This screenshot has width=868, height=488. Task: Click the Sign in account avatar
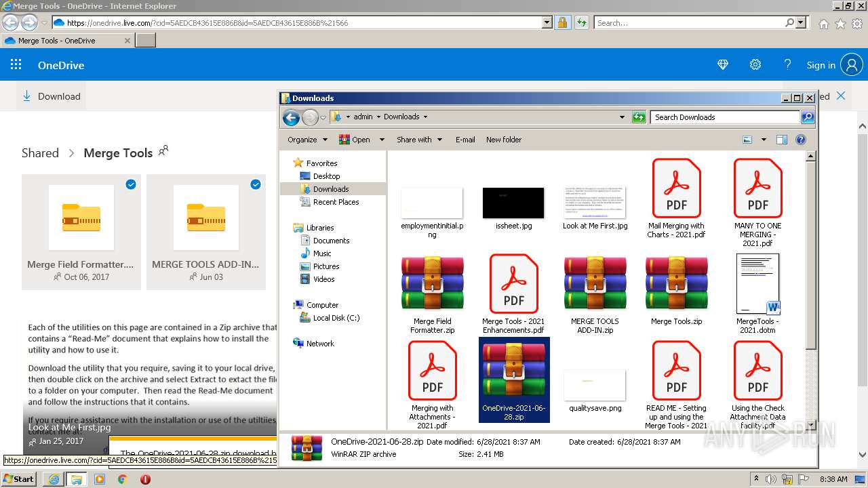[852, 65]
